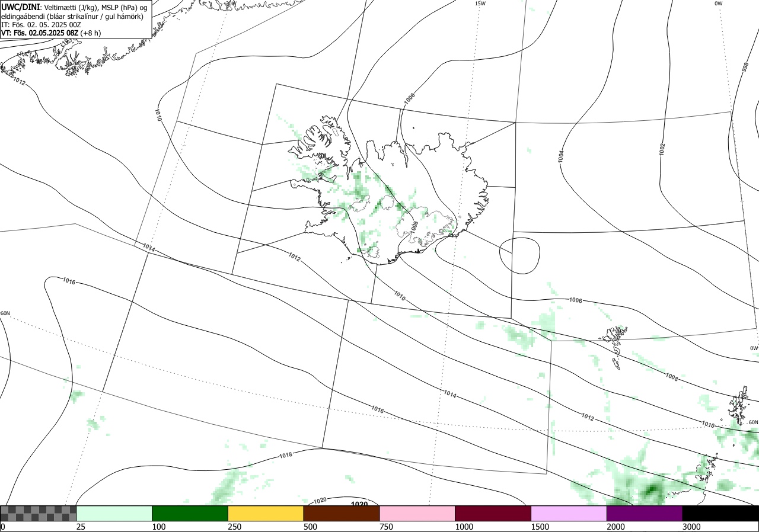
Task: Click the legend value 750
Action: click(x=386, y=527)
